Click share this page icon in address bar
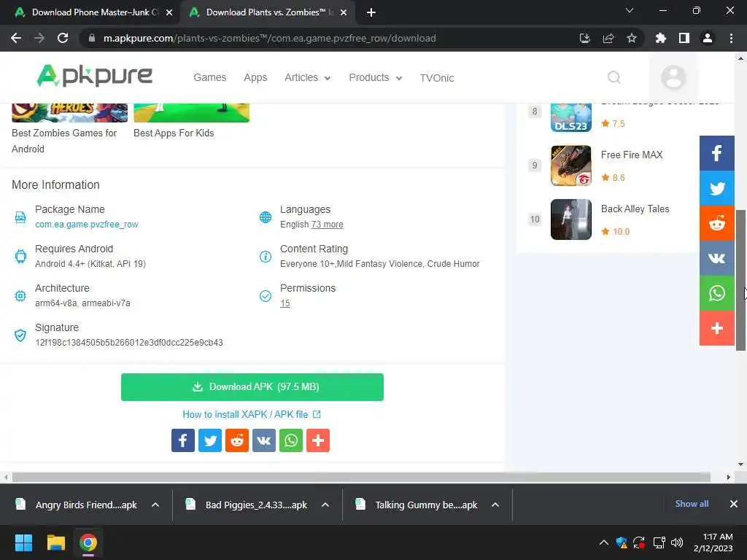Viewport: 747px width, 560px height. click(x=608, y=38)
